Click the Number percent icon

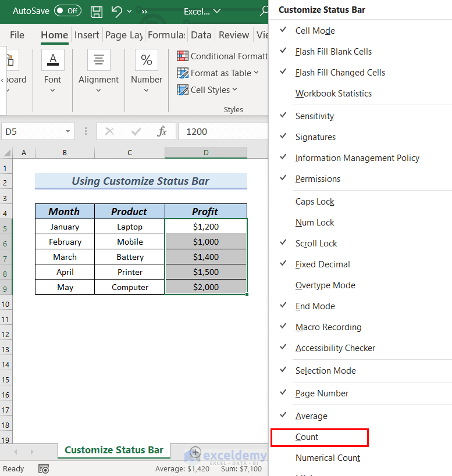(x=147, y=60)
